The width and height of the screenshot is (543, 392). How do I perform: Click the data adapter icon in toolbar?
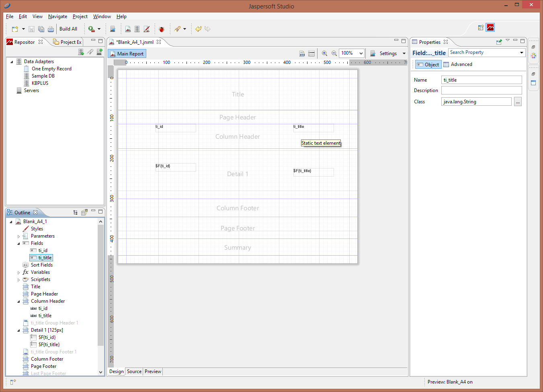click(137, 29)
